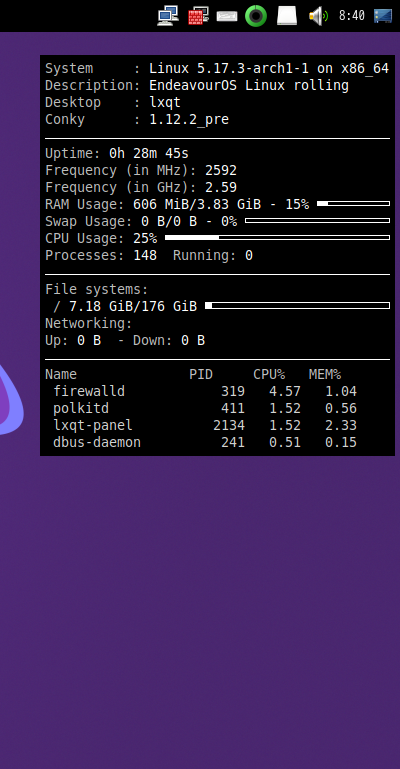Click the 'Down: 0 B' network value
This screenshot has height=769, width=400.
click(x=169, y=341)
